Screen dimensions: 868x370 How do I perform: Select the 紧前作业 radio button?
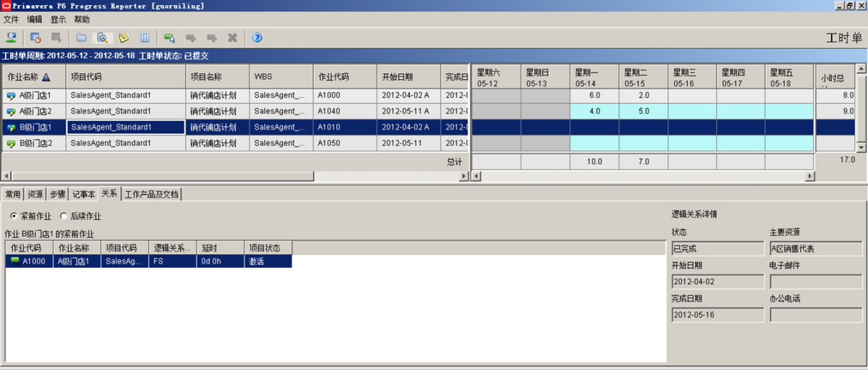pyautogui.click(x=14, y=216)
